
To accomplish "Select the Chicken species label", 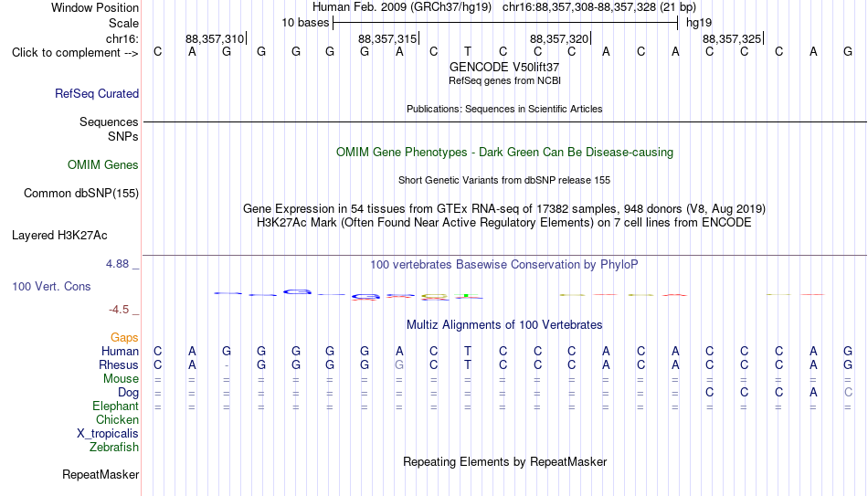I will (x=117, y=419).
